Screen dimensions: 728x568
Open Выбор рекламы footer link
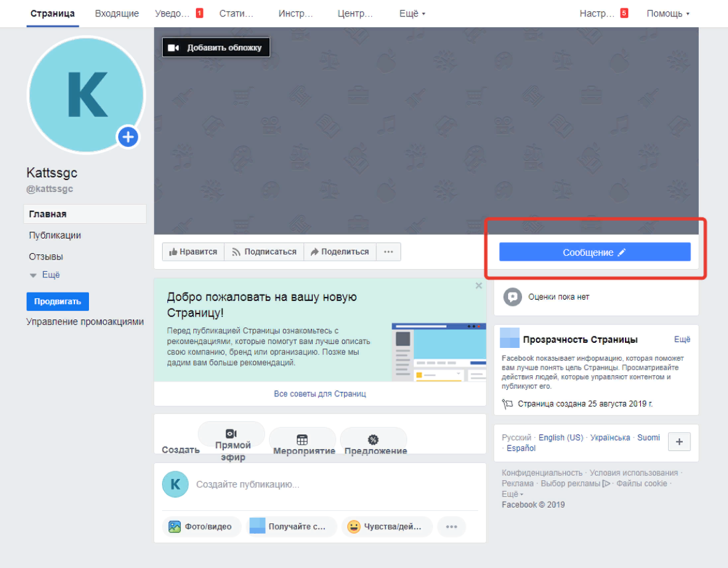pyautogui.click(x=575, y=483)
